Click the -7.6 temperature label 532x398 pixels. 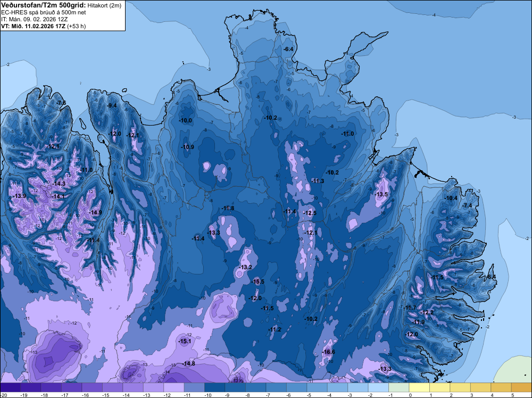click(x=61, y=103)
